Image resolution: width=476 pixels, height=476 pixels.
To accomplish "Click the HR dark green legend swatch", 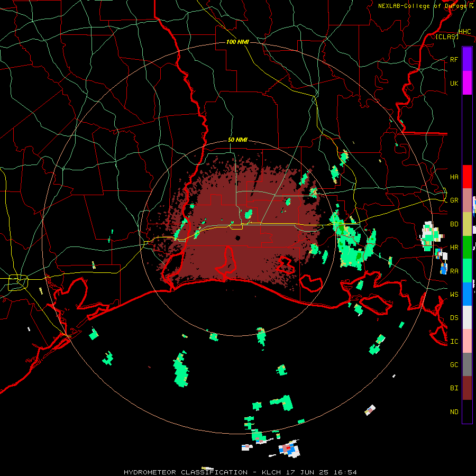I will pos(467,248).
